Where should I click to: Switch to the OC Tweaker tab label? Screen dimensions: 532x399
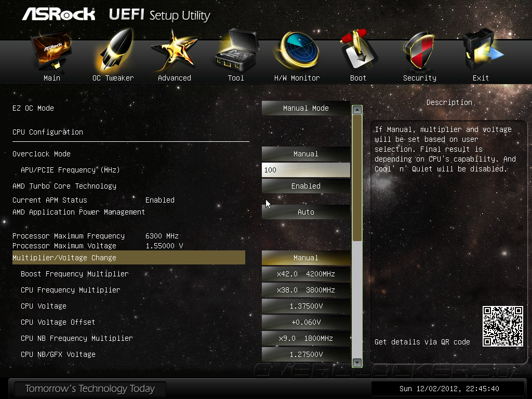pos(113,78)
